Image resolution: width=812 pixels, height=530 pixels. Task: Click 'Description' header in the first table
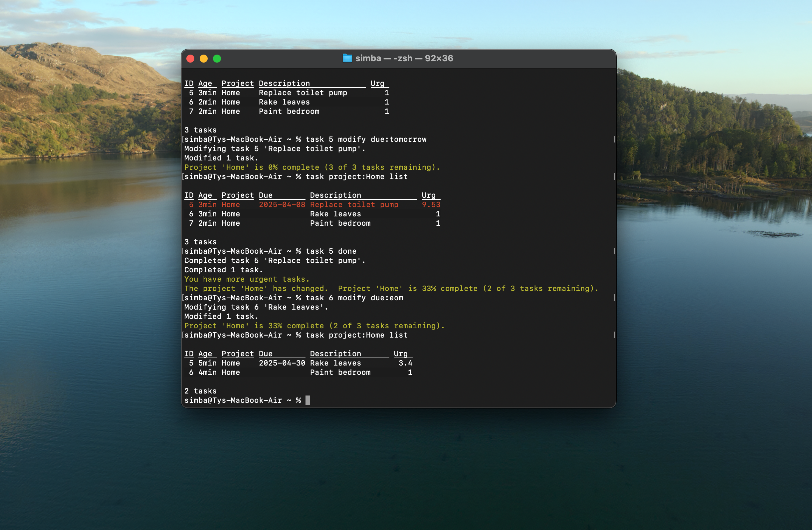pyautogui.click(x=284, y=83)
